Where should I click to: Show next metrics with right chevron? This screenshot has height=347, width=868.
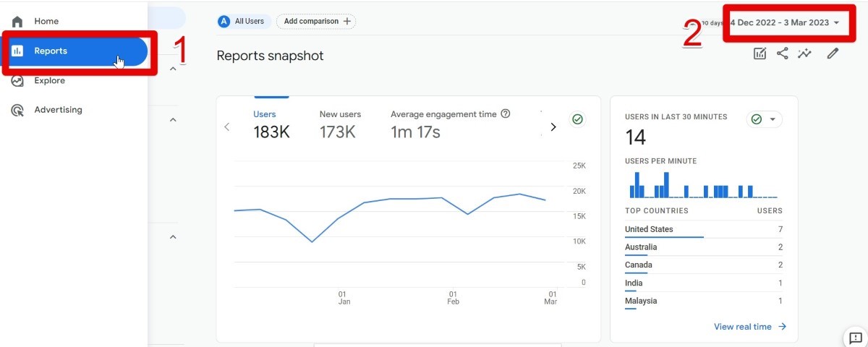coord(553,127)
